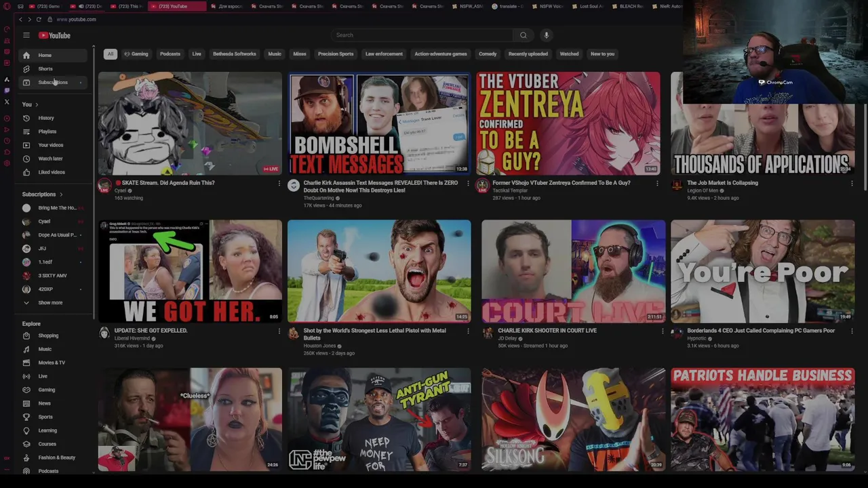Viewport: 868px width, 488px height.
Task: Open TheQuartering channel link
Action: [319, 198]
